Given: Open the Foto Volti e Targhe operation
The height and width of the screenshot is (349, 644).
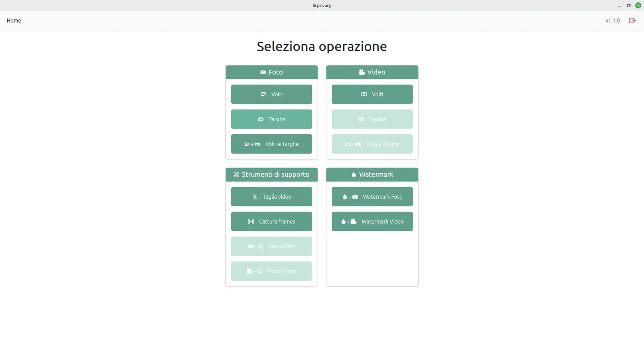Looking at the screenshot, I should (272, 144).
